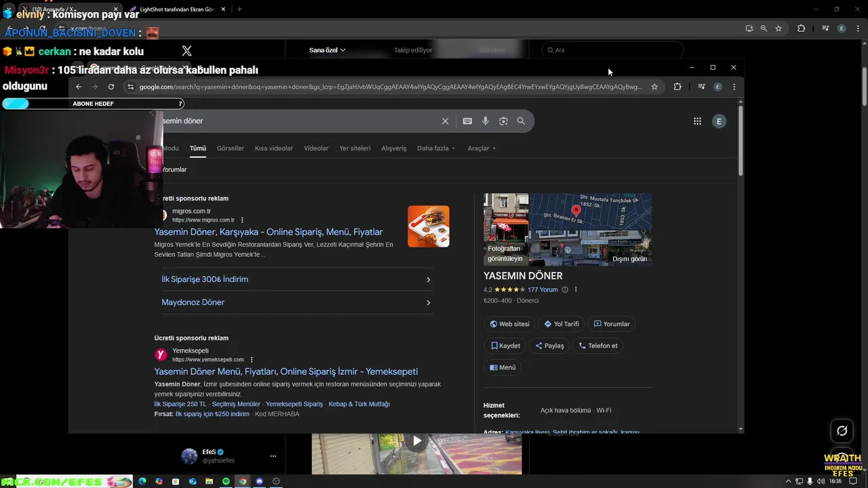The image size is (868, 488).
Task: Open zoom magnifier icon in X window toolbar
Action: tap(764, 28)
